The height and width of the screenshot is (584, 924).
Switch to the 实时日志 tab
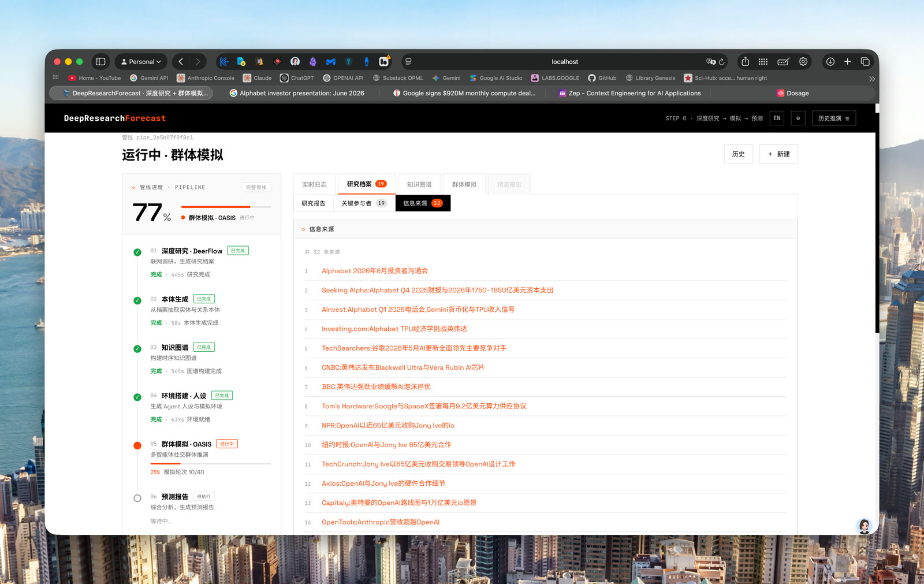(314, 184)
